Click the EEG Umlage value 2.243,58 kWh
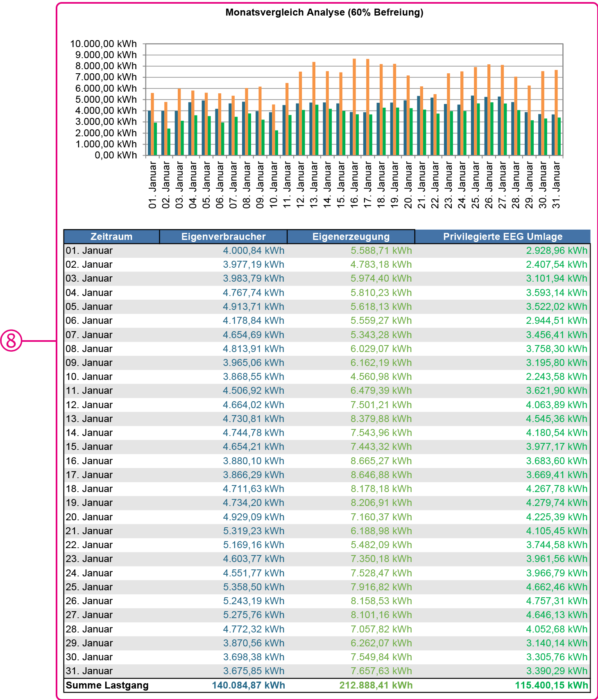This screenshot has width=598, height=700. tap(556, 377)
